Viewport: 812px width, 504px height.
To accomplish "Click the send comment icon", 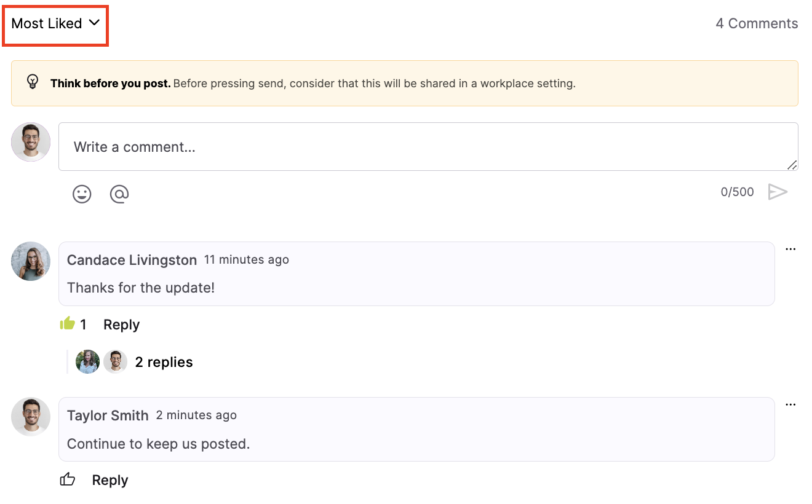I will click(x=778, y=191).
